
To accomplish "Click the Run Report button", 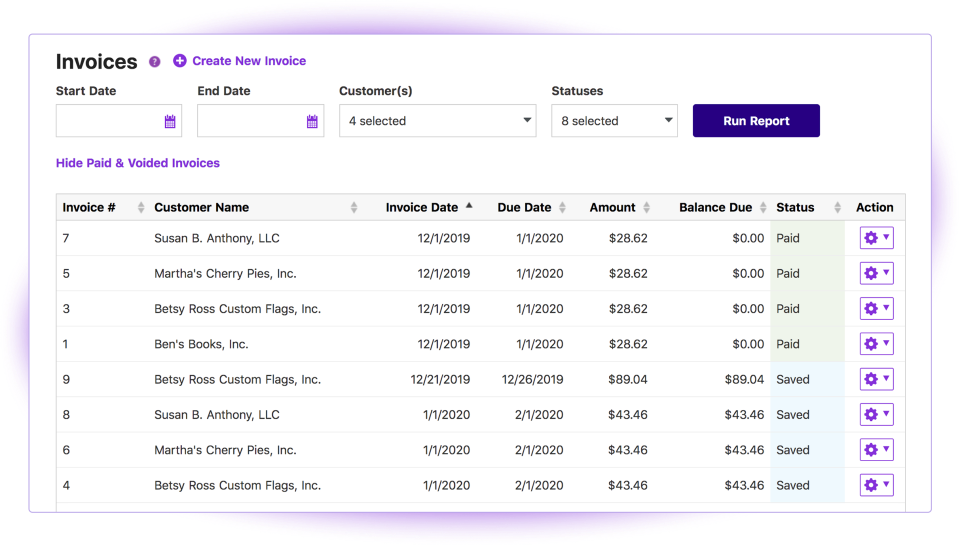I will coord(756,121).
